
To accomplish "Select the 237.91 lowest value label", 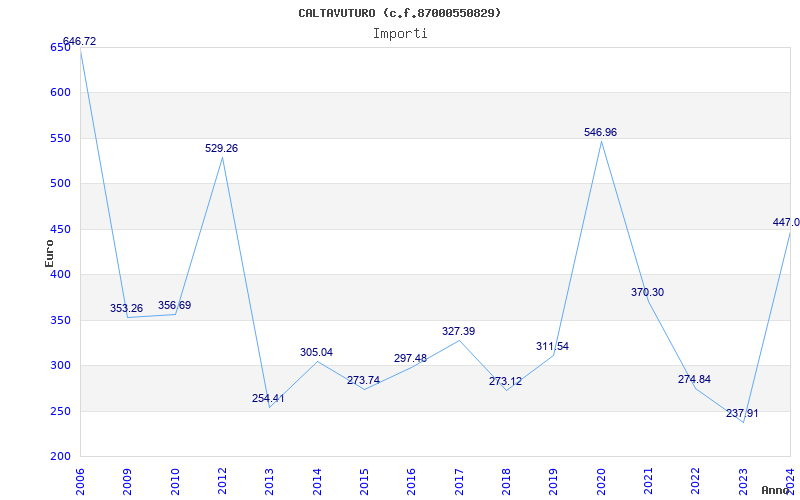I will [x=742, y=413].
